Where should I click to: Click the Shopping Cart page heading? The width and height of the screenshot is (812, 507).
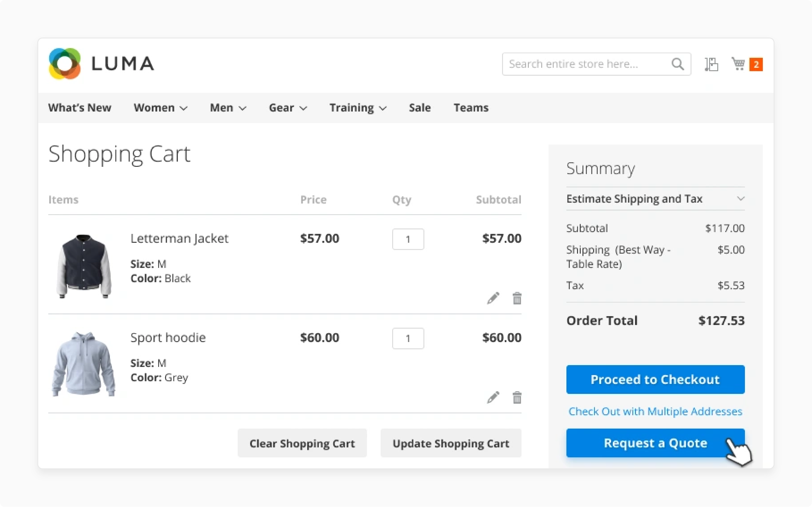(x=119, y=155)
